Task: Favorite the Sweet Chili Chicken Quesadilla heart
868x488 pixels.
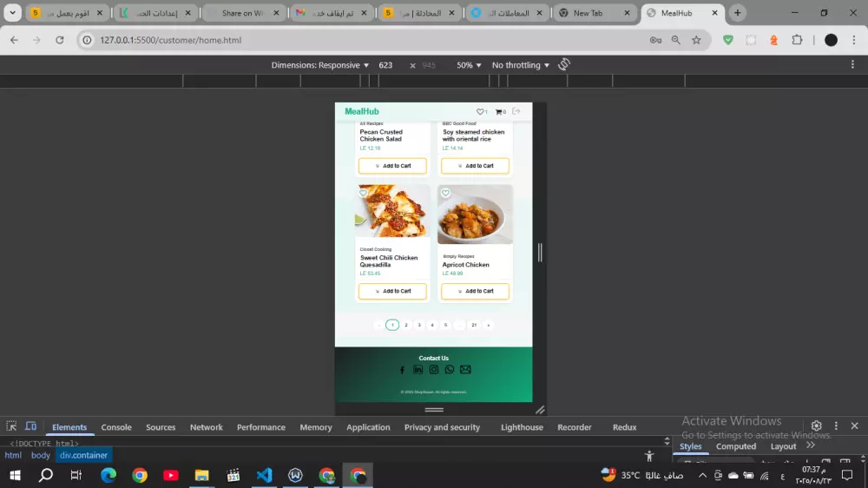Action: [363, 193]
